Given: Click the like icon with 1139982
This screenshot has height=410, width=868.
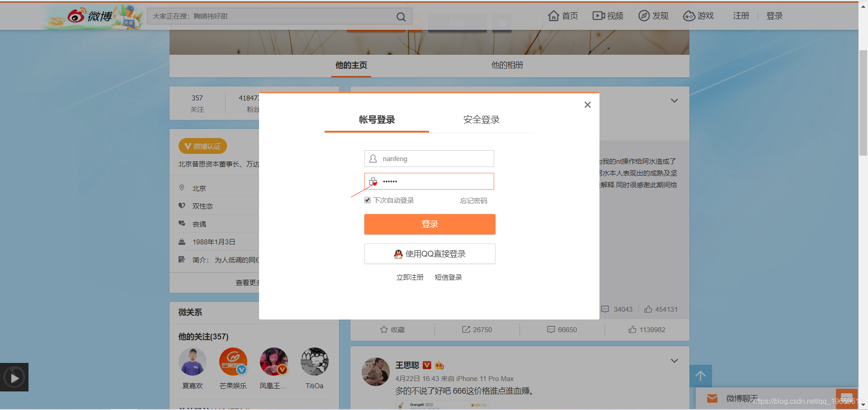Looking at the screenshot, I should pos(632,329).
